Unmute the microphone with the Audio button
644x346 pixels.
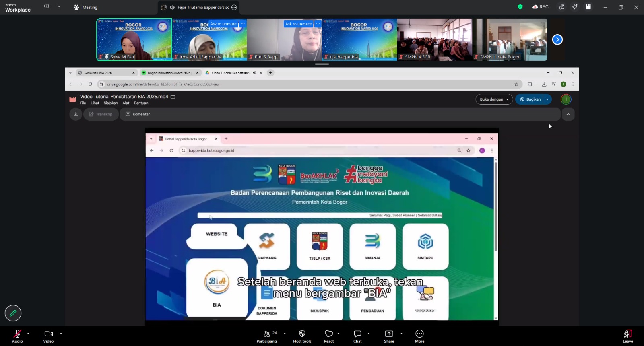pos(17,336)
